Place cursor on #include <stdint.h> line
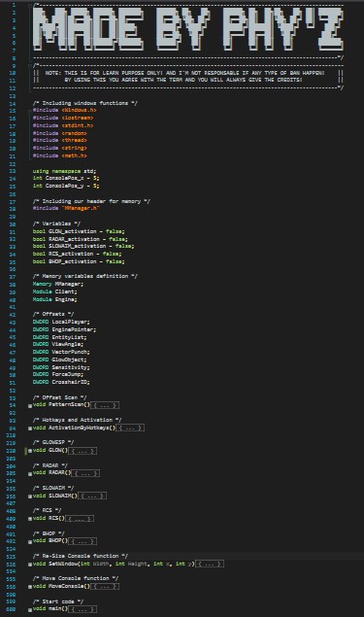 coord(63,125)
